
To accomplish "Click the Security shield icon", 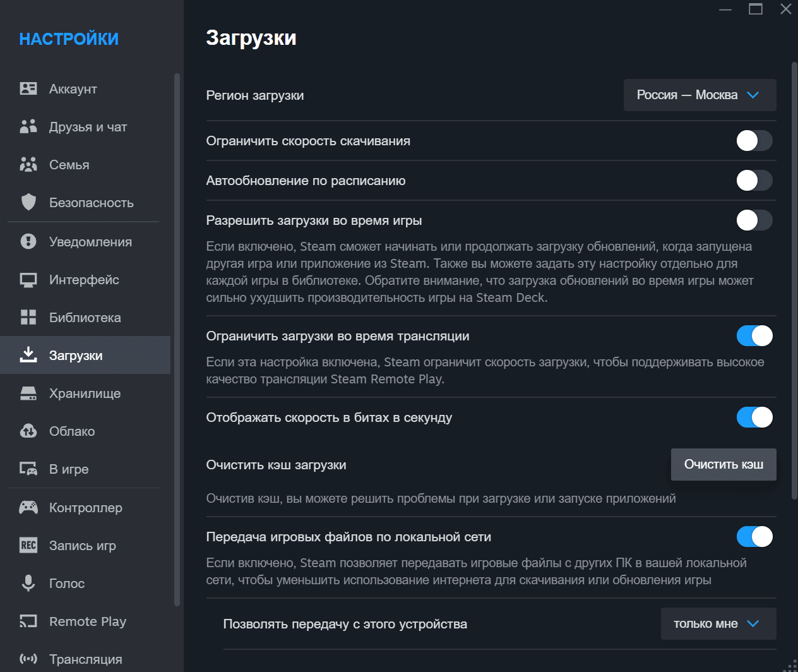I will (x=28, y=202).
